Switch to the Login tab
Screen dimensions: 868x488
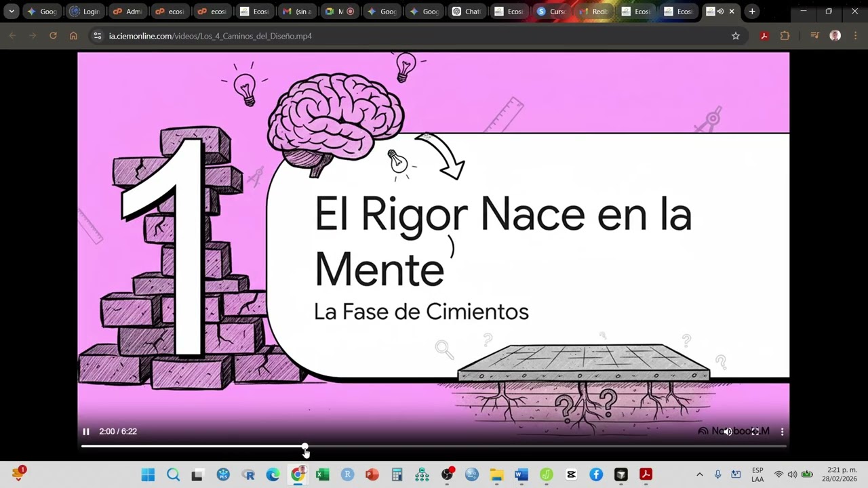coord(85,12)
